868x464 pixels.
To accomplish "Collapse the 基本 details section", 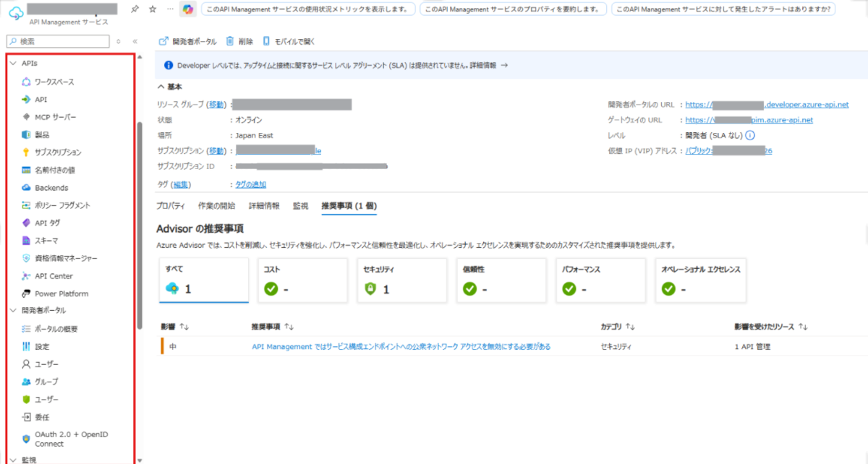I will point(161,86).
